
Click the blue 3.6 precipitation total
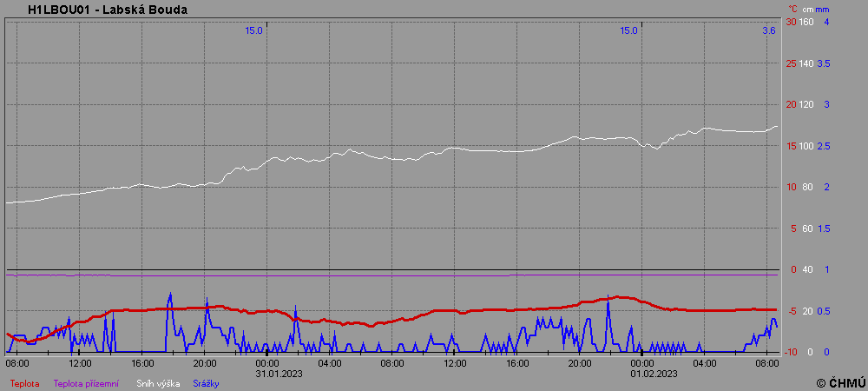tap(769, 30)
